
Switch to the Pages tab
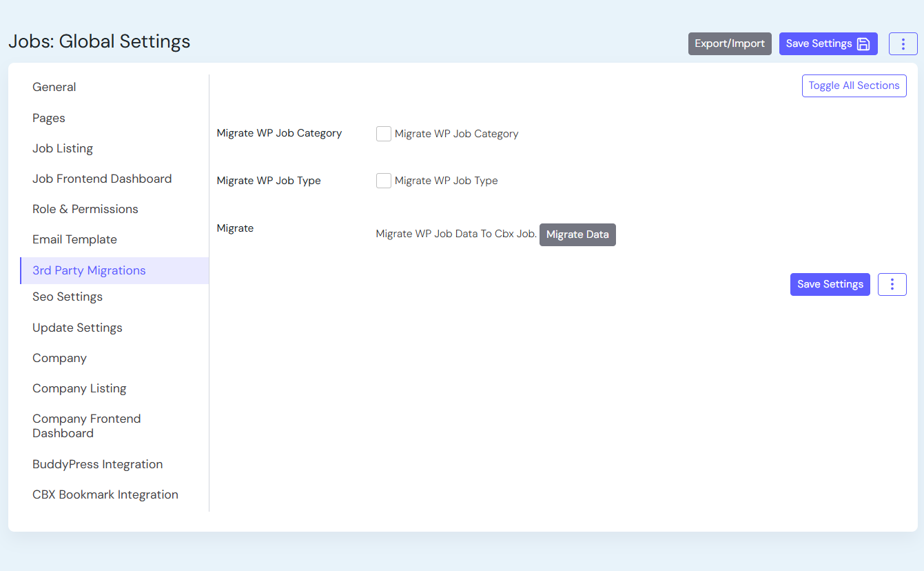pos(49,118)
